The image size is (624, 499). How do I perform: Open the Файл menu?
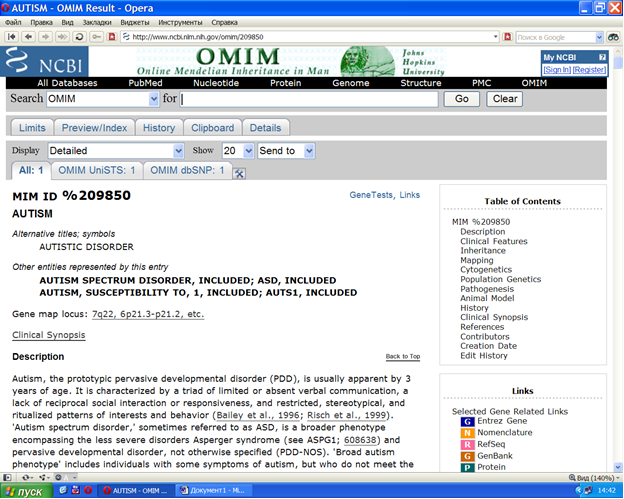13,22
